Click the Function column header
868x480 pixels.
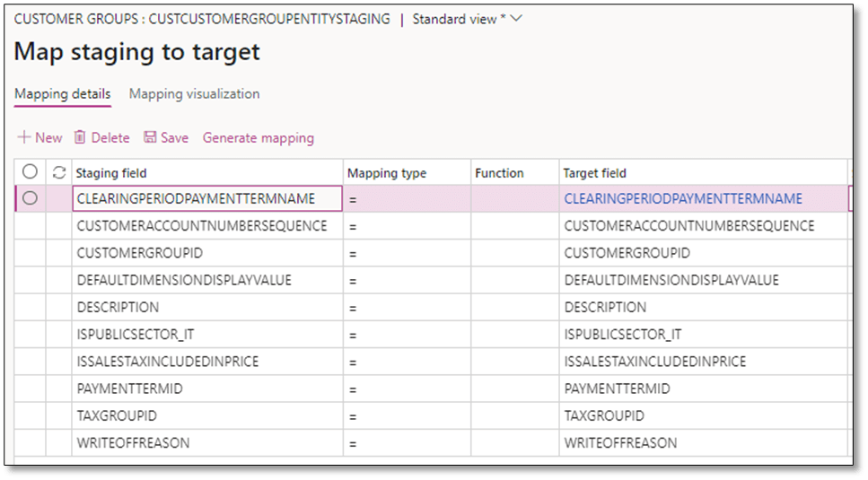(499, 173)
